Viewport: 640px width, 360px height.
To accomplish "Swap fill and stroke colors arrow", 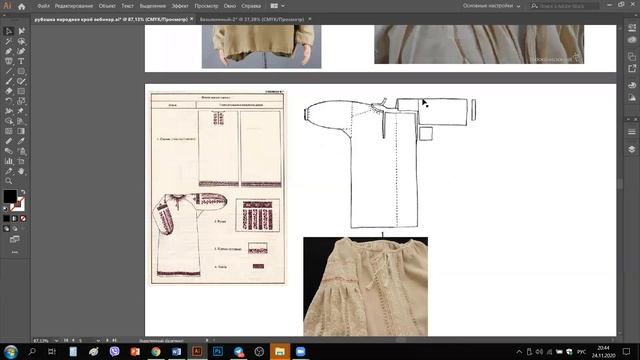I will pos(23,192).
